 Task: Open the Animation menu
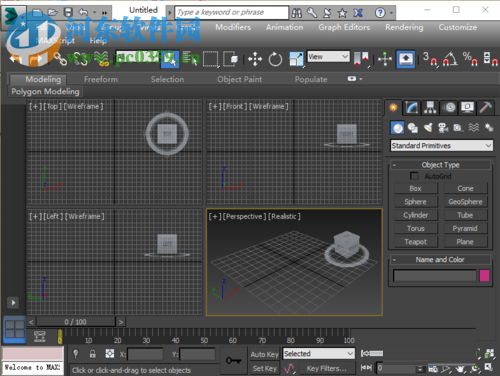pos(285,27)
